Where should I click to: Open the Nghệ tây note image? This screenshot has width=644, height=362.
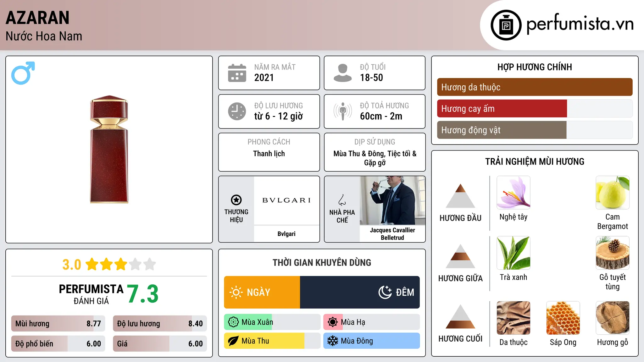pyautogui.click(x=514, y=193)
